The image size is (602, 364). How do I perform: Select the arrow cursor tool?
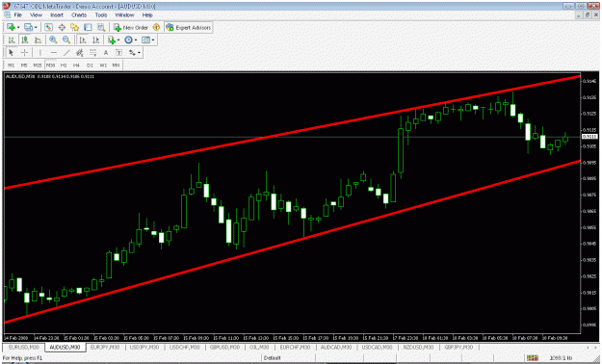(x=12, y=53)
